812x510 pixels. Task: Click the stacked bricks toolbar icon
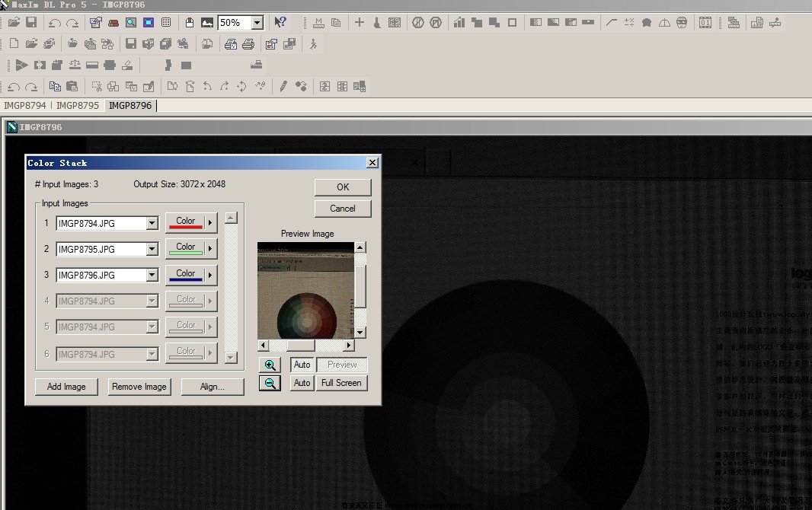pyautogui.click(x=113, y=22)
